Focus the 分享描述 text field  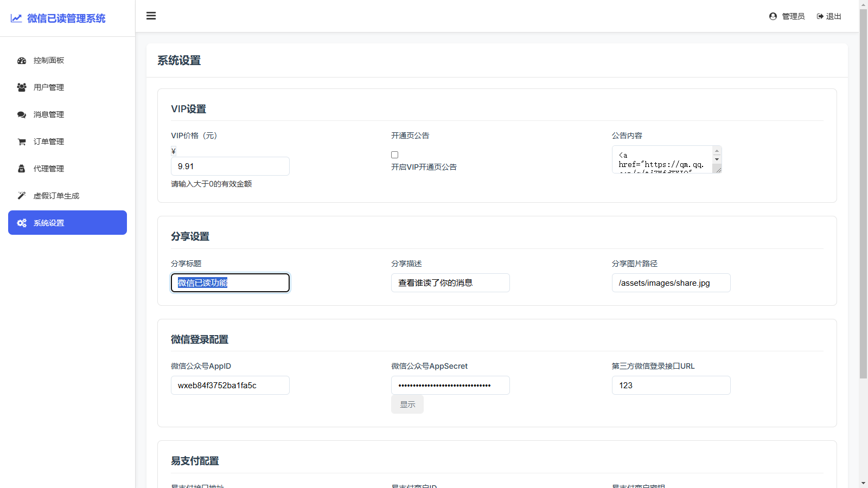[x=450, y=283]
